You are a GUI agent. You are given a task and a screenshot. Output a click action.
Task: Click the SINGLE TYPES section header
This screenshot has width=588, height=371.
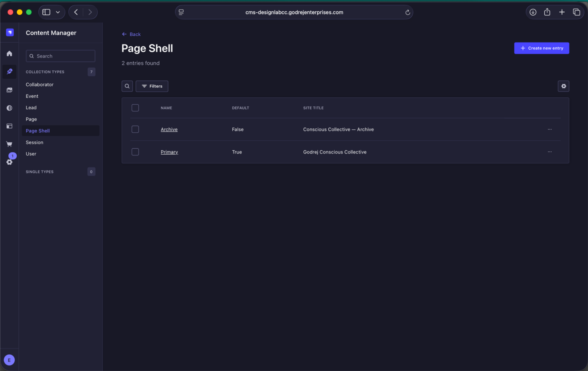[40, 172]
